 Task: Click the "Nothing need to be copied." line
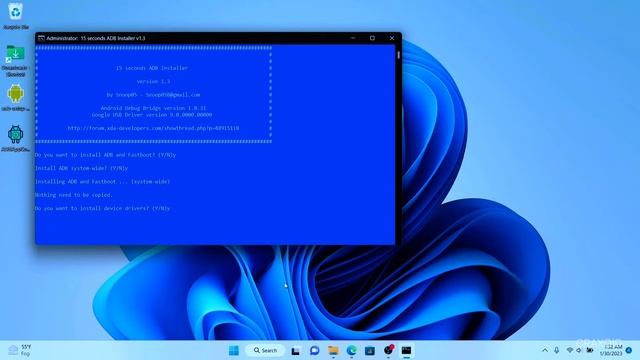[x=74, y=195]
